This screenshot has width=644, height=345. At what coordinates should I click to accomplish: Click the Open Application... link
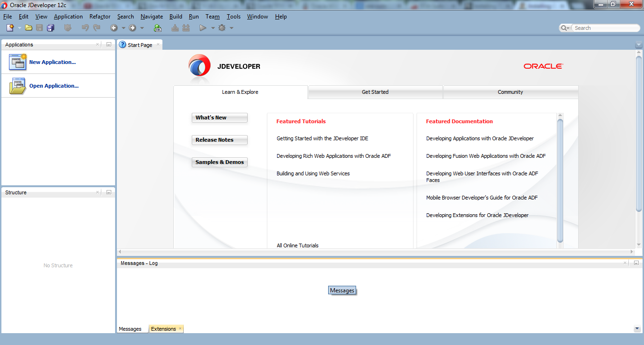pyautogui.click(x=54, y=86)
